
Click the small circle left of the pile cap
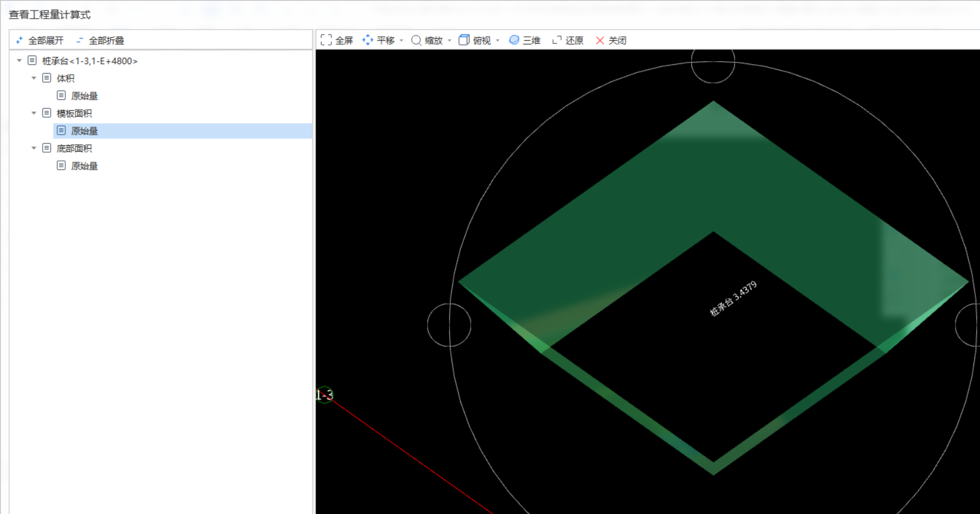(x=449, y=325)
